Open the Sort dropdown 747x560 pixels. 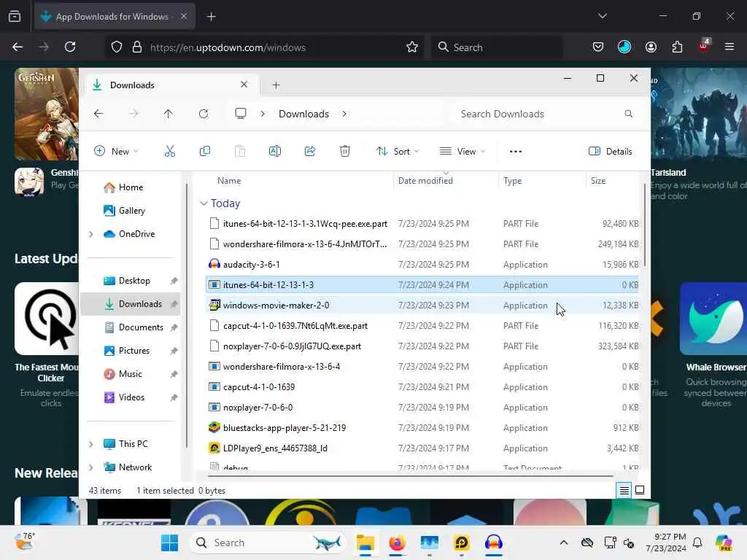click(x=398, y=152)
